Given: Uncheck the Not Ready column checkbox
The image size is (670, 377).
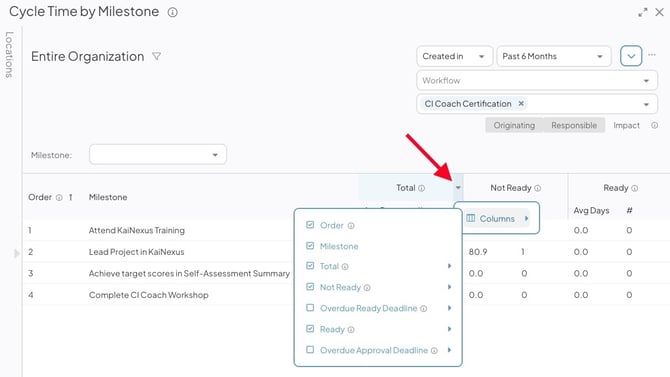Looking at the screenshot, I should pos(310,287).
